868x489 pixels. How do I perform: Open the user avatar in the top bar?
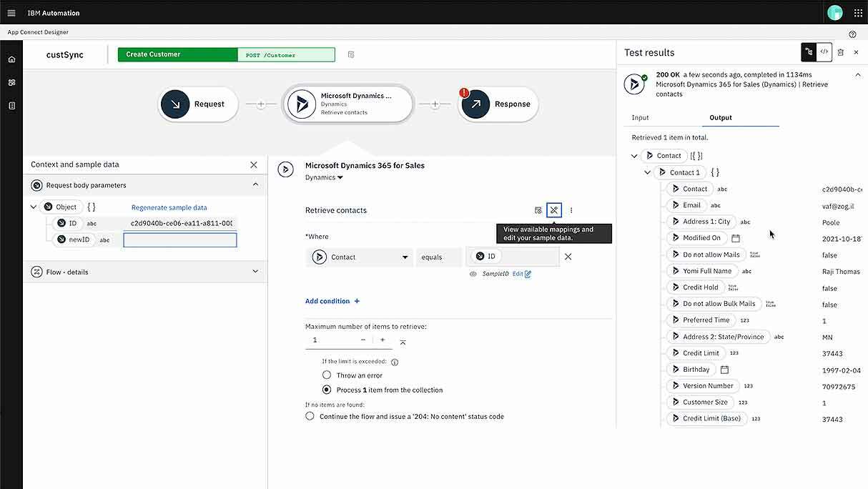[x=834, y=12]
